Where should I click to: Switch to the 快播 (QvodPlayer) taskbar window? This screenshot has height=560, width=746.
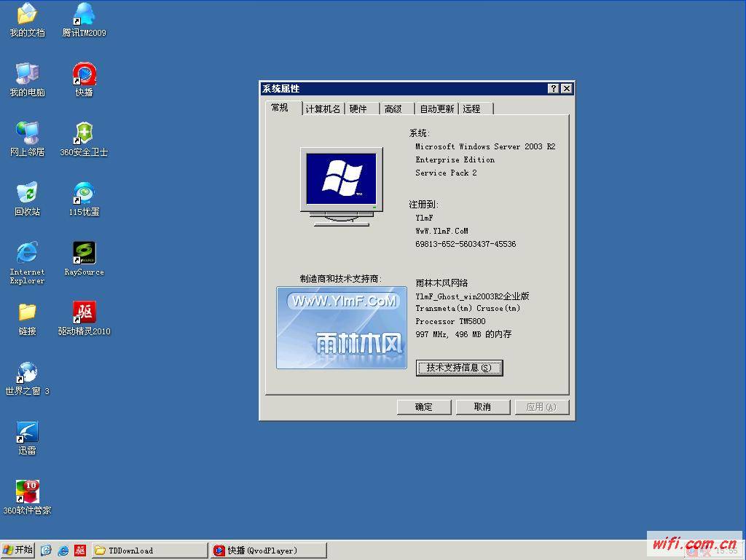tap(269, 551)
